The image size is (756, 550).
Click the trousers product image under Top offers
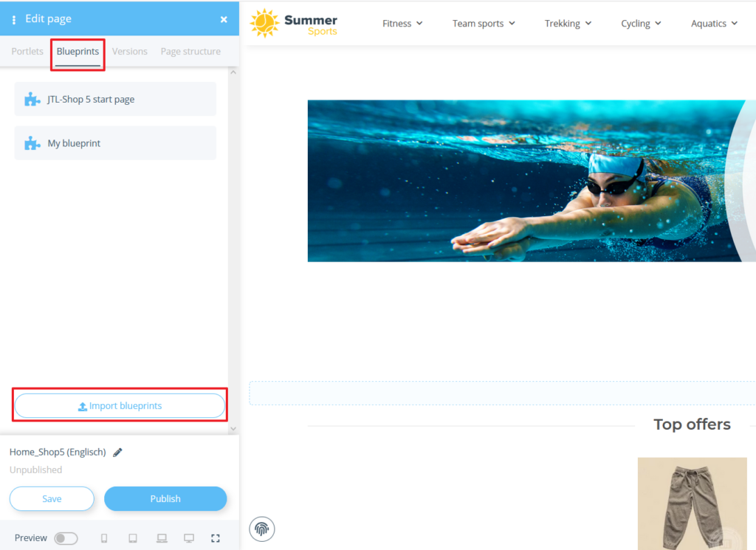point(692,504)
